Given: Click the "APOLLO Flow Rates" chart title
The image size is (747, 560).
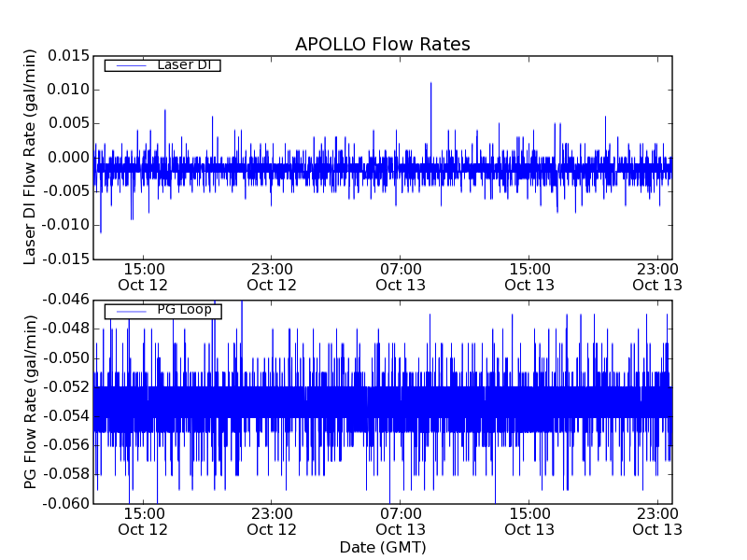Looking at the screenshot, I should click(x=382, y=44).
